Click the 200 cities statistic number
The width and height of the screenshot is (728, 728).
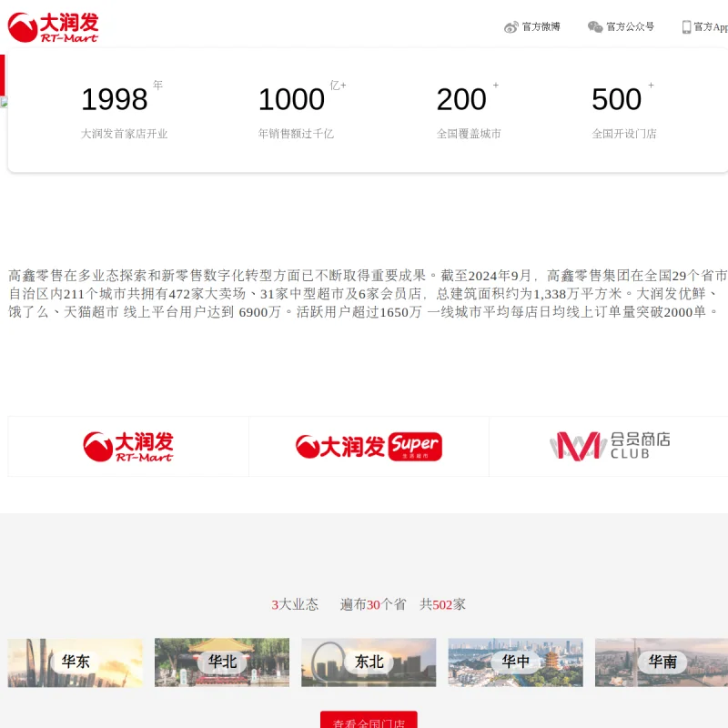[x=461, y=99]
